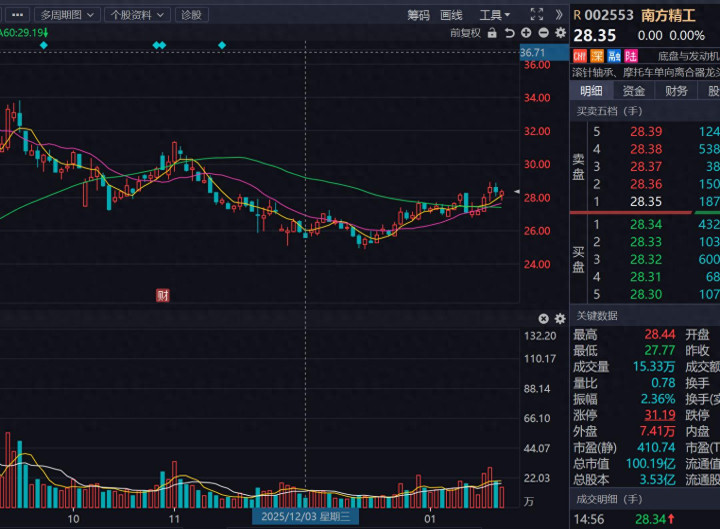Image resolution: width=720 pixels, height=529 pixels.
Task: Click the 诊股 button
Action: pos(190,15)
